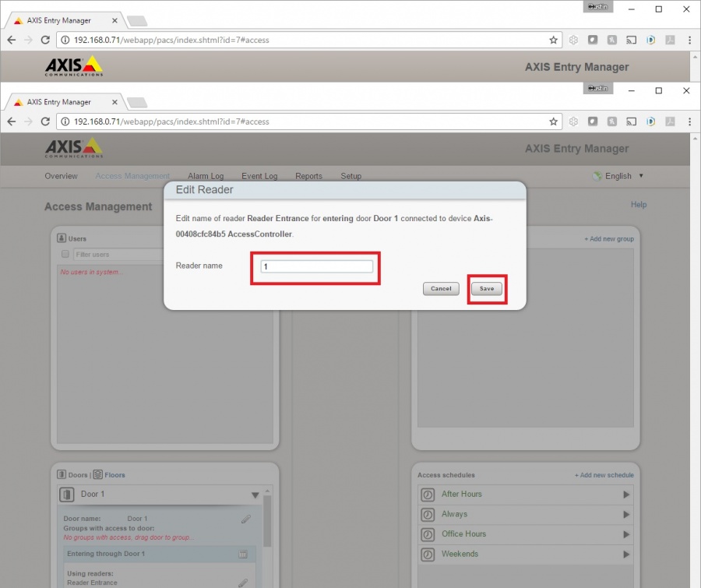Open a new tab in front window

[x=137, y=103]
